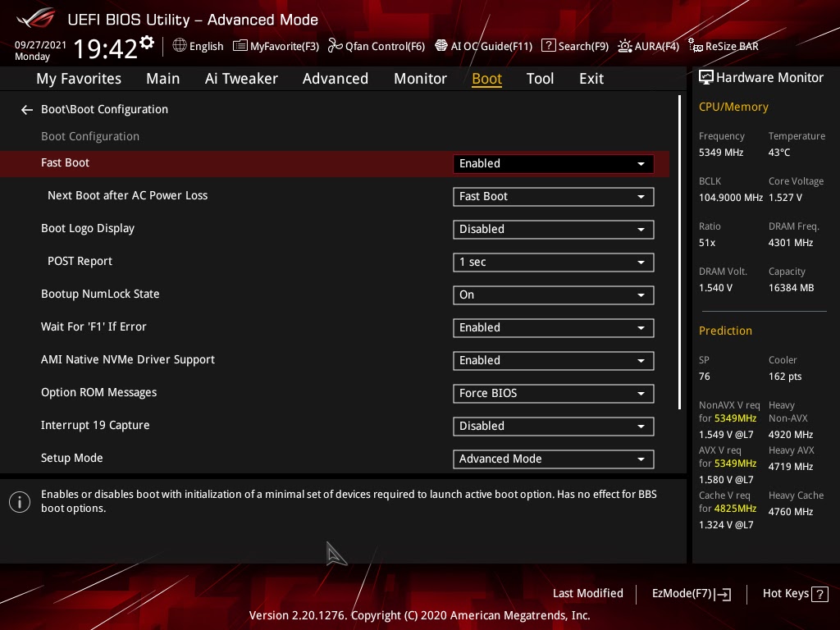The image size is (840, 630).
Task: Click English language button
Action: pyautogui.click(x=199, y=46)
